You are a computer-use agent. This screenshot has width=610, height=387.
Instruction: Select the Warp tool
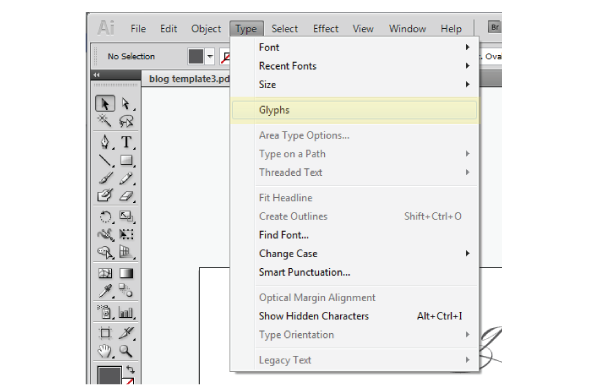click(105, 235)
